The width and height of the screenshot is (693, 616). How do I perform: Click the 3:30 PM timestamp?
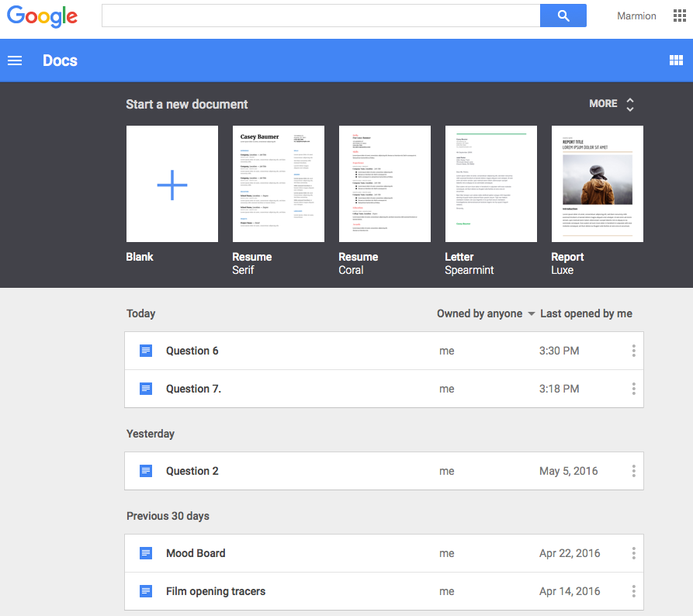tap(559, 351)
